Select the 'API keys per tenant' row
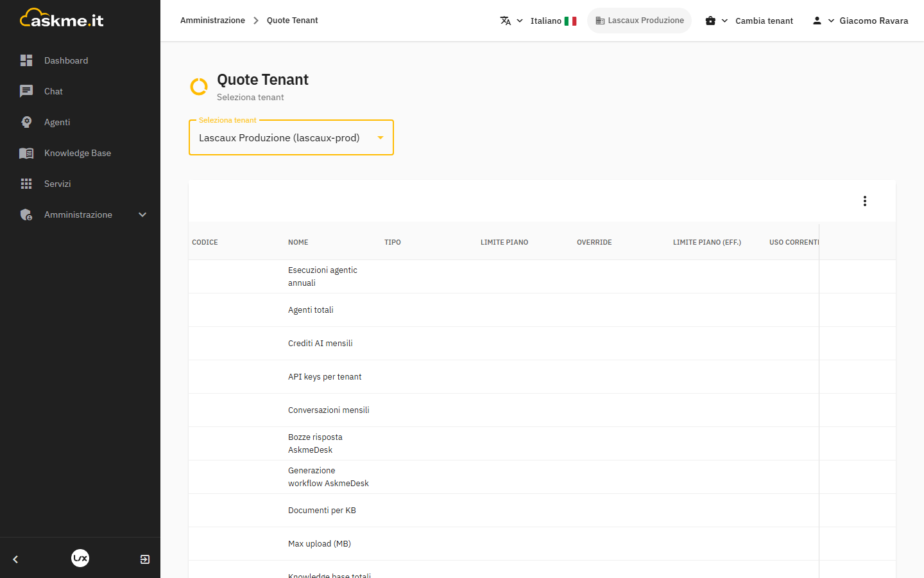 542,377
